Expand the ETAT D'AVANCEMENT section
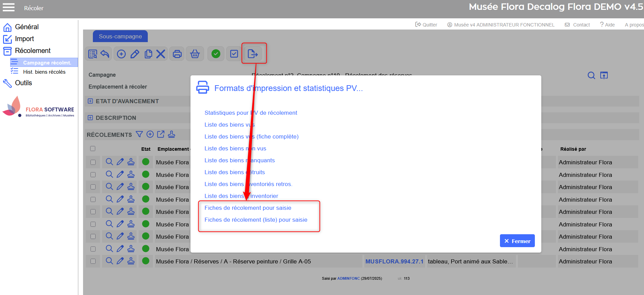The width and height of the screenshot is (644, 295). click(x=90, y=101)
